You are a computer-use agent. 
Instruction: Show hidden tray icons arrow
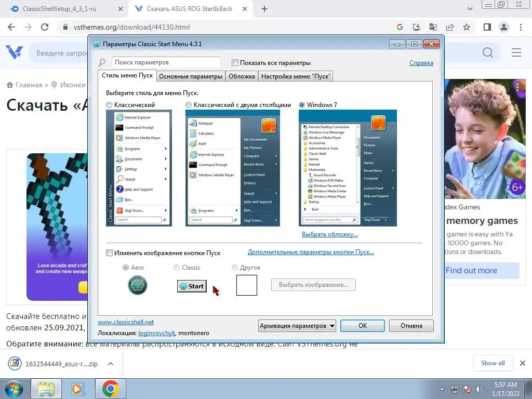(x=442, y=389)
